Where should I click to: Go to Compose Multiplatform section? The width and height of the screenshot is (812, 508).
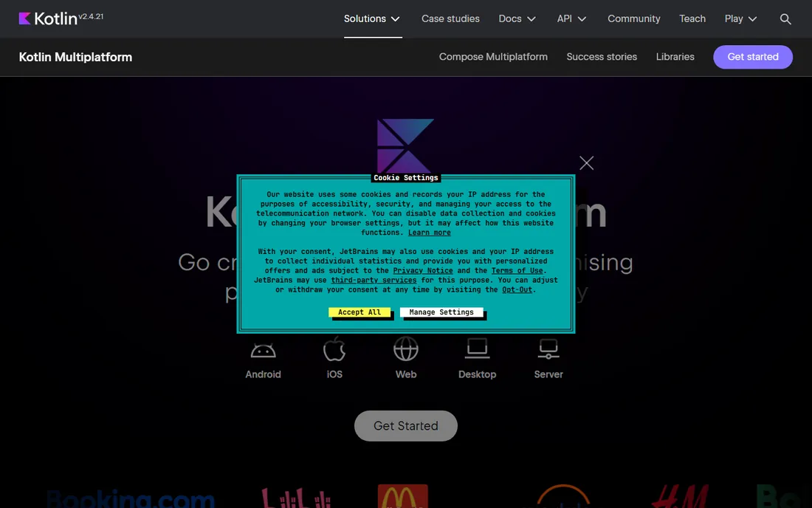(x=493, y=57)
